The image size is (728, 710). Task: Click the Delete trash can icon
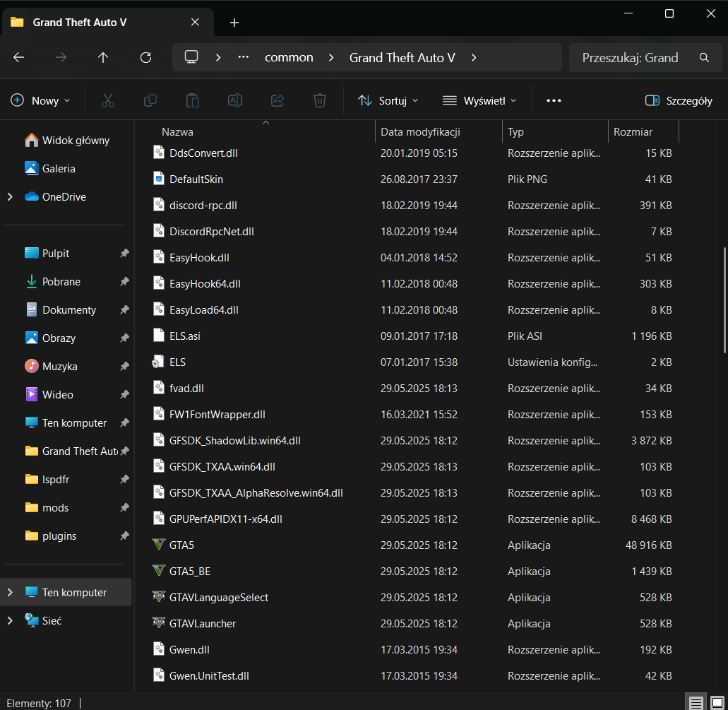tap(320, 100)
